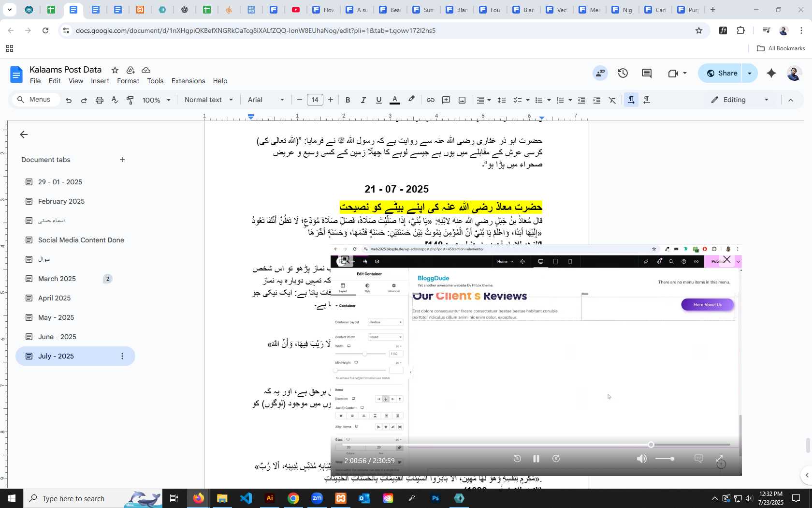The image size is (812, 508).
Task: Open numbered list options dropdown arrow
Action: click(570, 100)
